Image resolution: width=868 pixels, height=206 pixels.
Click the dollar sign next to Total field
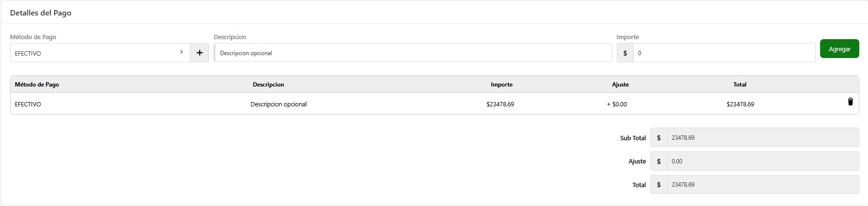click(x=658, y=185)
